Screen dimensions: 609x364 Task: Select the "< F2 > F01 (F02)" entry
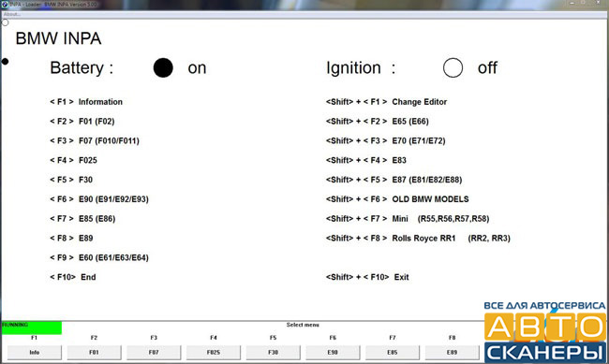coord(82,121)
